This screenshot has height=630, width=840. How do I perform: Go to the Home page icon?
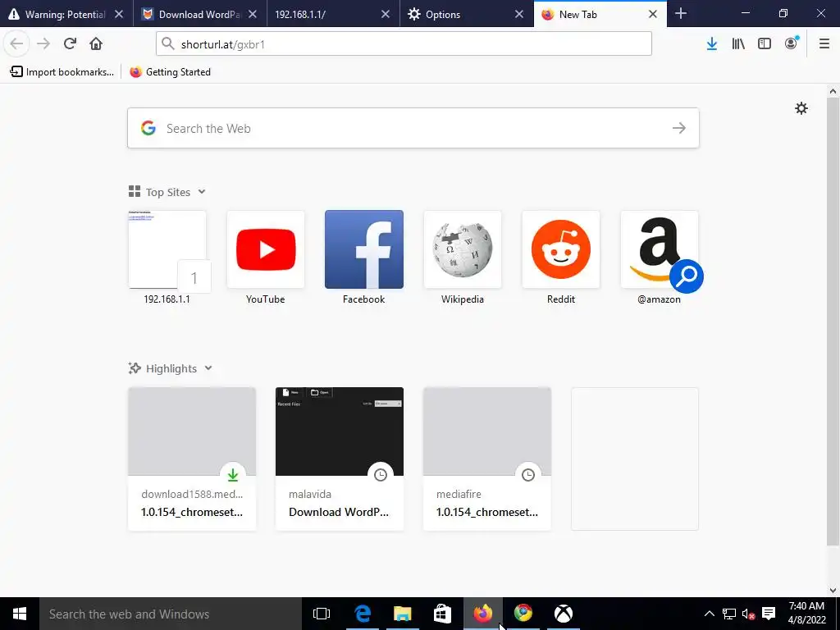[x=96, y=43]
